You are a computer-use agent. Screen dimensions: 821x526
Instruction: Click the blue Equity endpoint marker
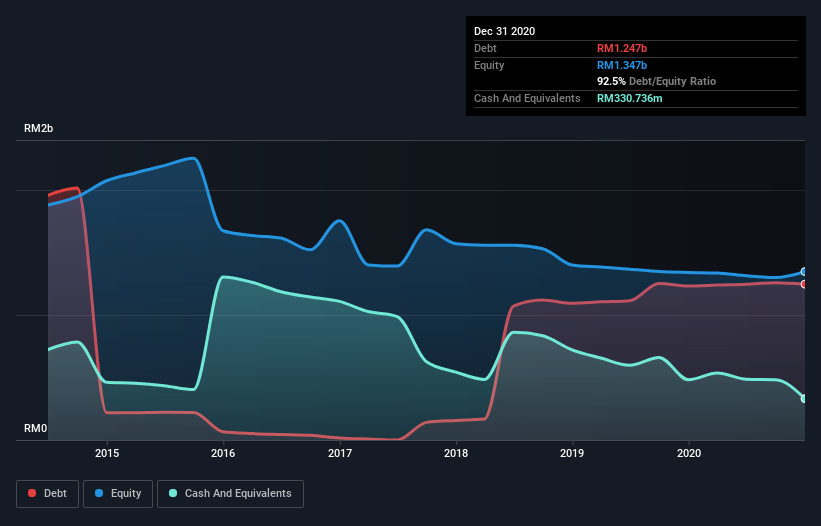(x=804, y=272)
